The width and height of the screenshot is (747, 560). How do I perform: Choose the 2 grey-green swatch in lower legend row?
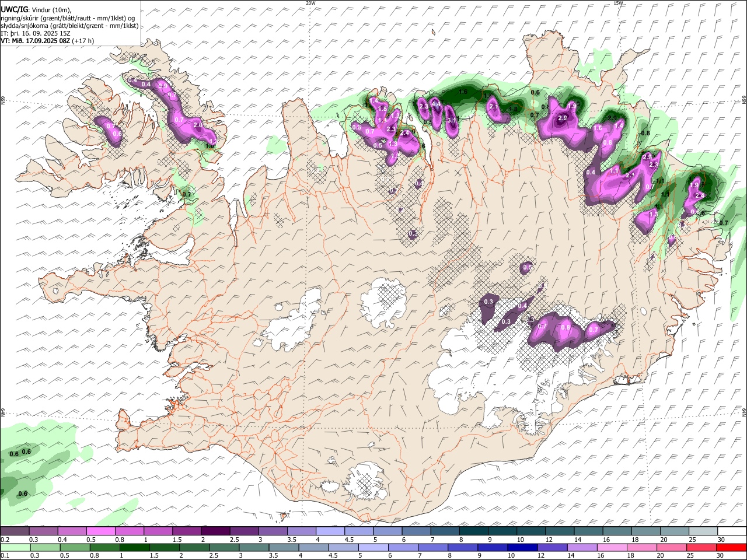(194, 548)
